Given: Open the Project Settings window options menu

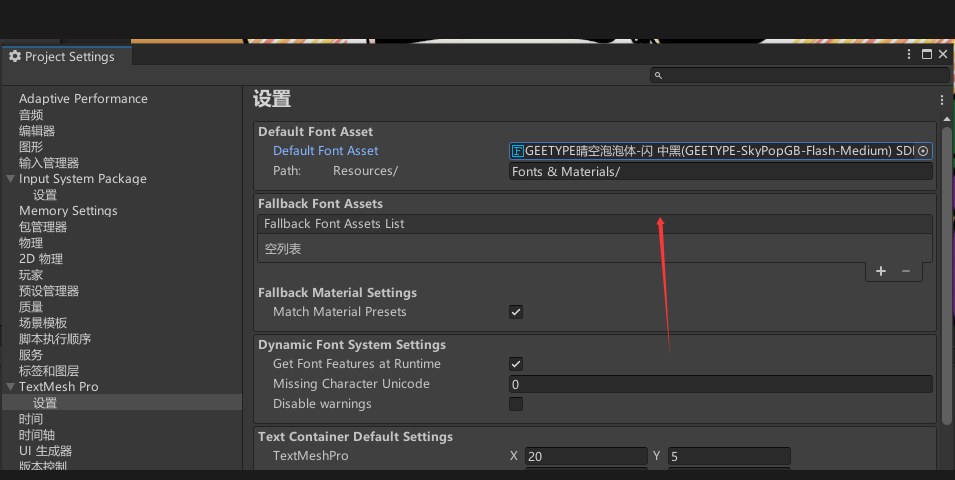Looking at the screenshot, I should [x=909, y=54].
